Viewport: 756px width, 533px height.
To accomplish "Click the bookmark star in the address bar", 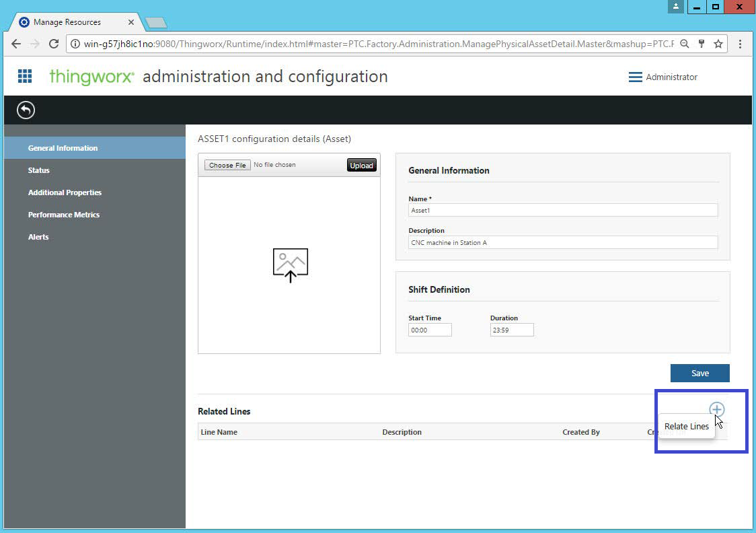I will tap(718, 43).
